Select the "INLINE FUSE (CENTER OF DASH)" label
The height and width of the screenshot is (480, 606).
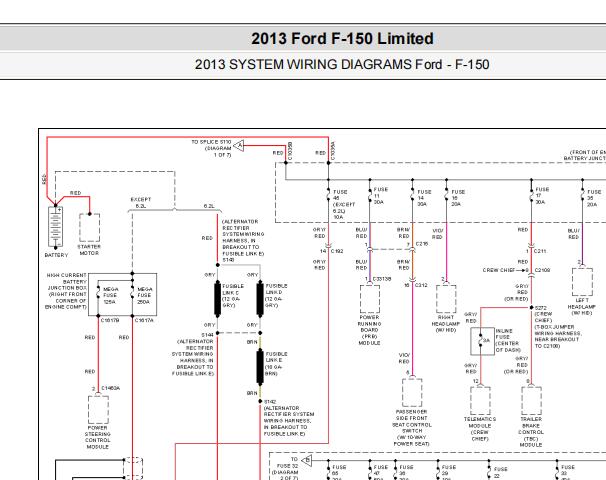(x=508, y=340)
